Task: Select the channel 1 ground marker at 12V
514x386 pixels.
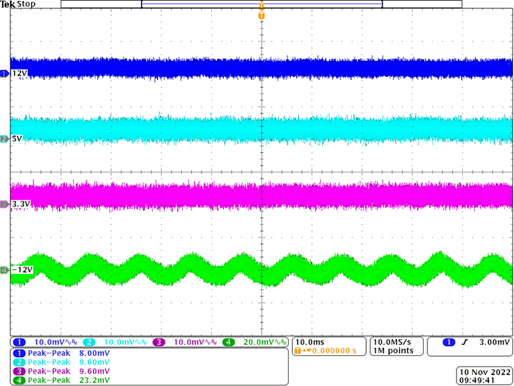Action: click(5, 74)
